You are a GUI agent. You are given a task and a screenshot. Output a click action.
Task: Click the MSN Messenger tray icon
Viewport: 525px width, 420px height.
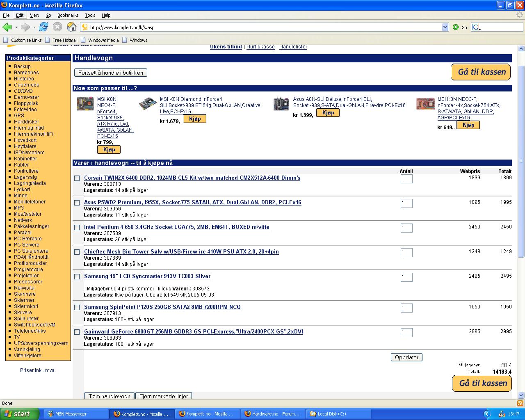click(x=502, y=414)
